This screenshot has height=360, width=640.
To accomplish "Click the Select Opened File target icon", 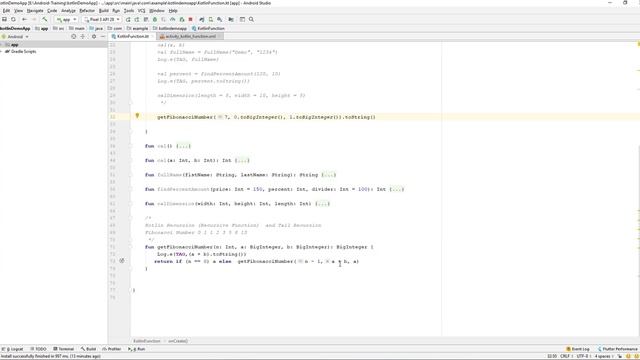I will coord(73,36).
